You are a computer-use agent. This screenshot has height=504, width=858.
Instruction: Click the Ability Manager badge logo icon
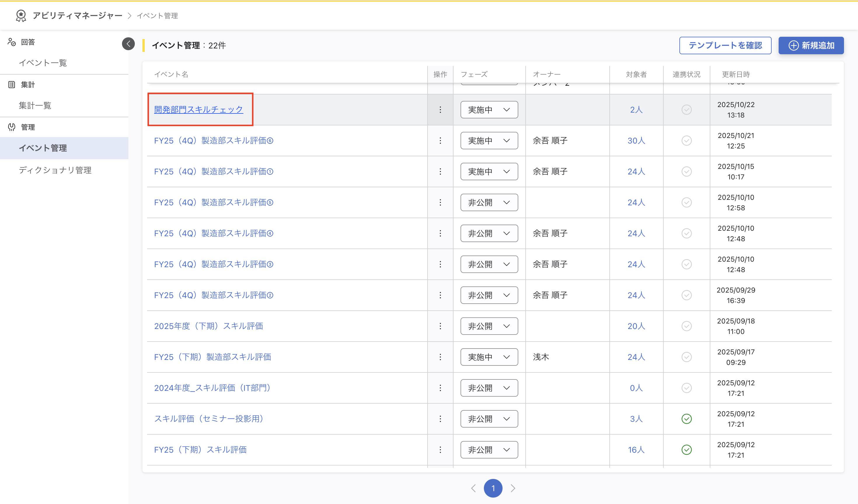[21, 16]
